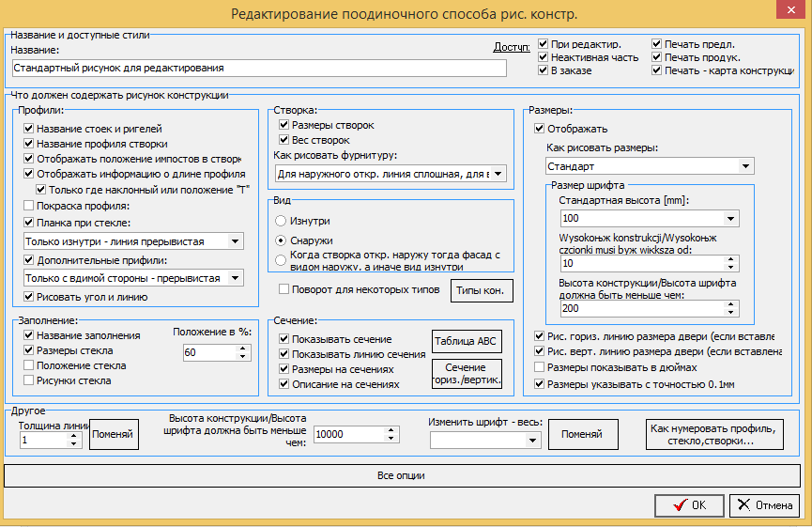Click the Типы кон. button

(x=481, y=290)
